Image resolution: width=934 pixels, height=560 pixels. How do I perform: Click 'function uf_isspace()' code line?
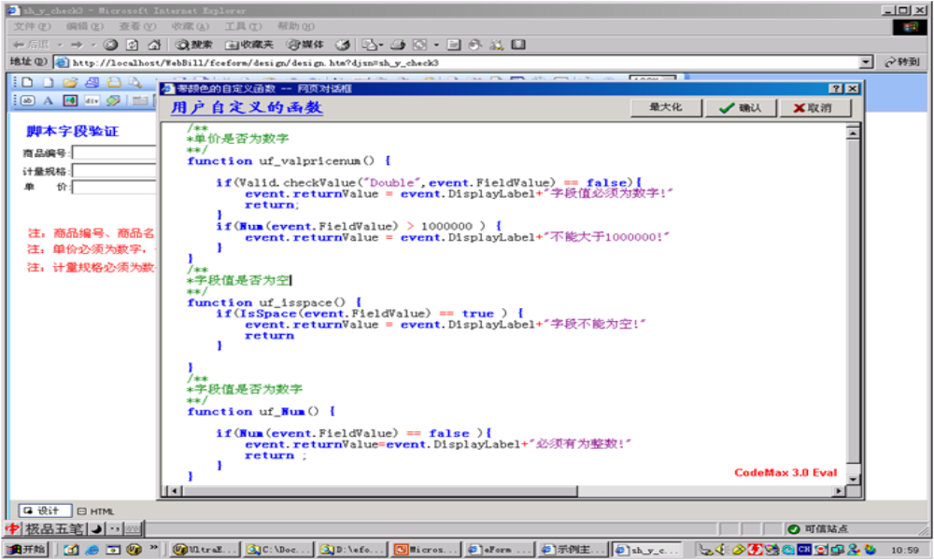pyautogui.click(x=274, y=302)
